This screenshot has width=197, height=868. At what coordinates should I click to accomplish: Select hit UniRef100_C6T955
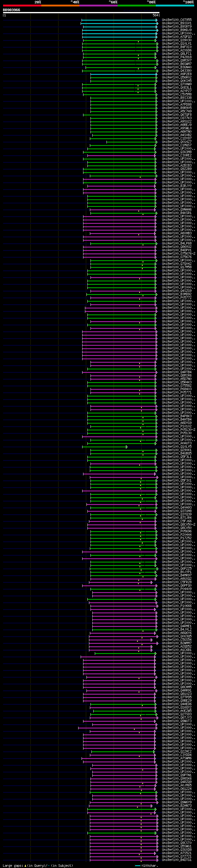pyautogui.click(x=177, y=20)
